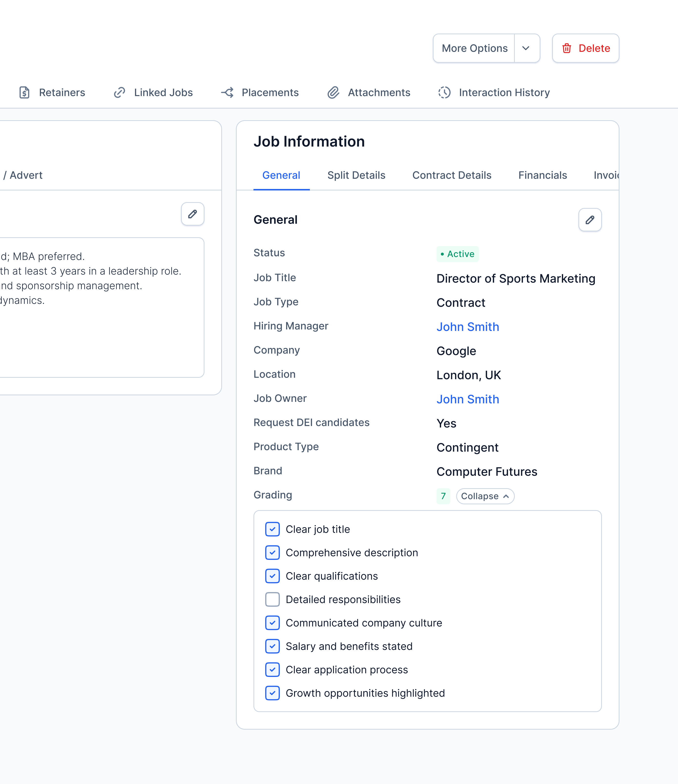Click the Interaction History clock icon

(445, 92)
